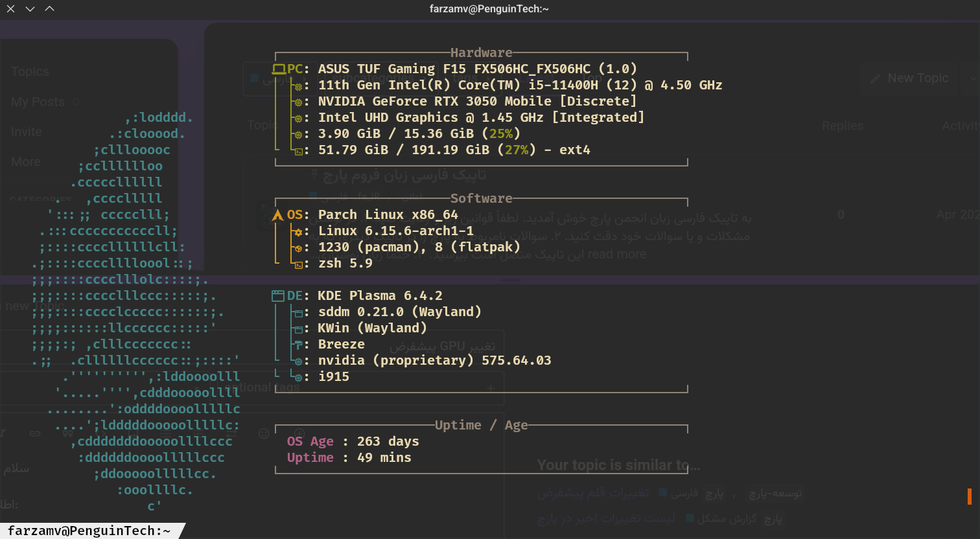
Task: Click the composer body text سلام
Action: pos(16,468)
